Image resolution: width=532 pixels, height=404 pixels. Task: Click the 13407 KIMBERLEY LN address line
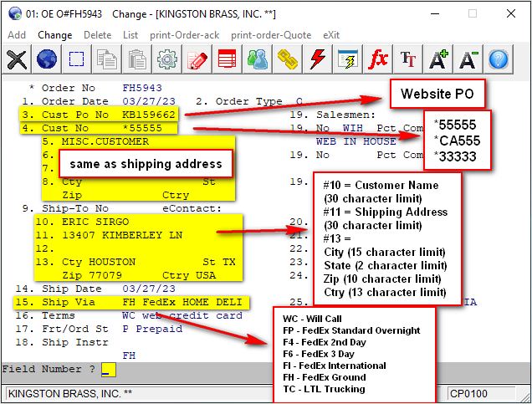tap(122, 235)
